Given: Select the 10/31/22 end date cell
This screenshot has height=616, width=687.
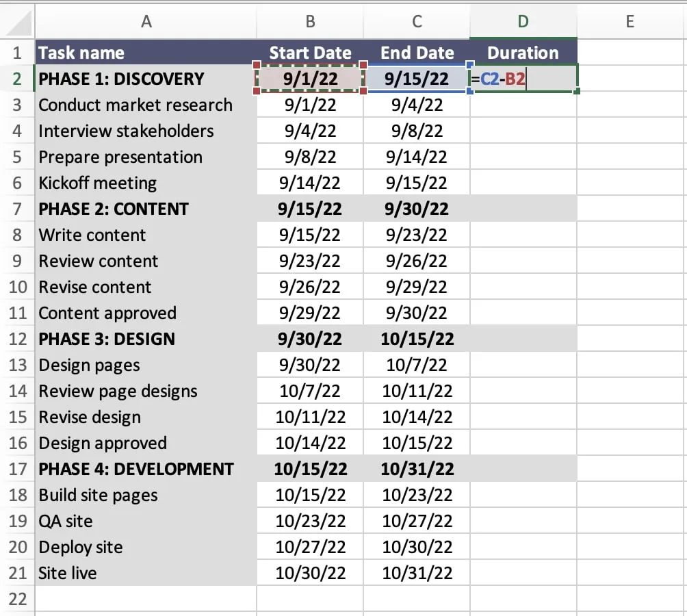Looking at the screenshot, I should [416, 573].
